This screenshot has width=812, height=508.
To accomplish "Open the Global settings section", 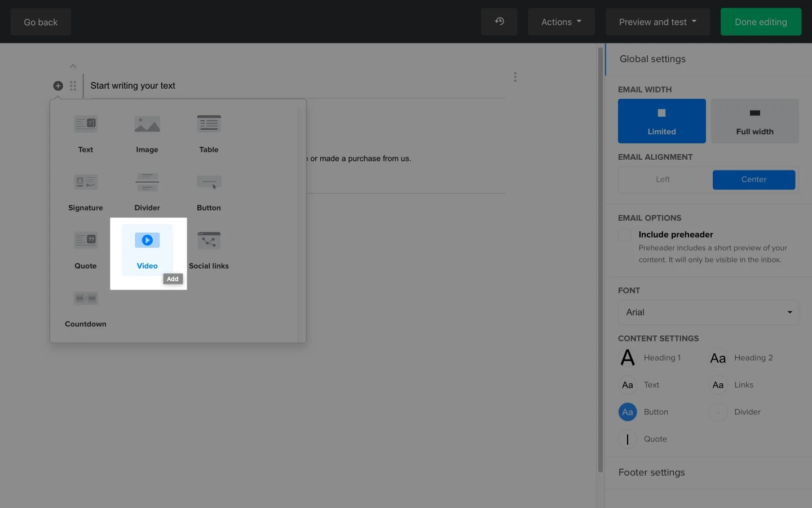I will (652, 59).
